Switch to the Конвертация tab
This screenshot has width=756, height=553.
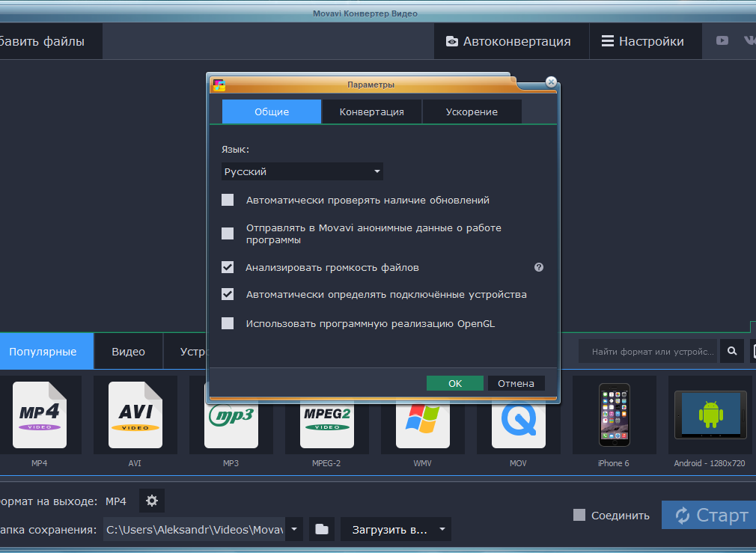[372, 111]
